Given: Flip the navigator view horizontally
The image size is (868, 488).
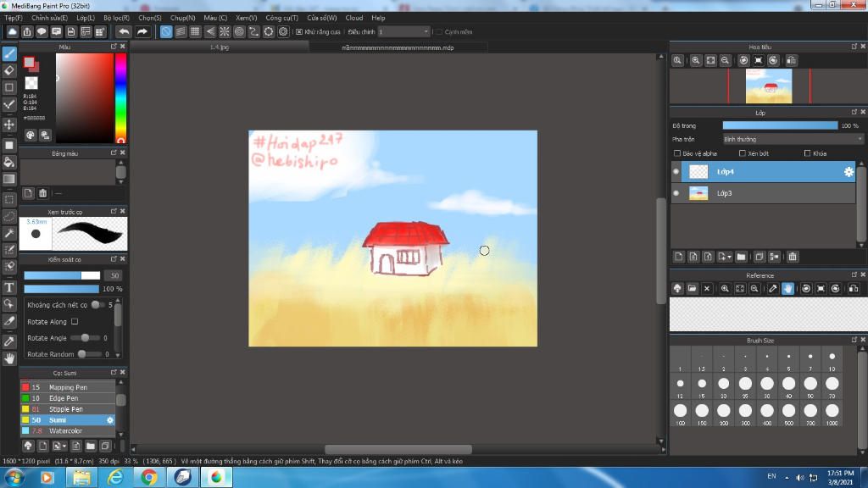Looking at the screenshot, I should pyautogui.click(x=791, y=60).
